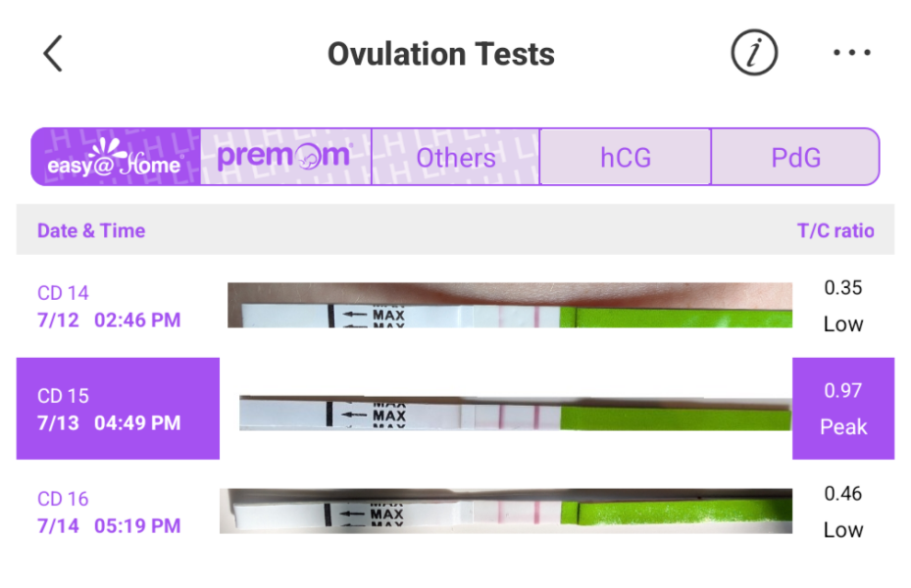Tap the 0.46 Low ratio result

843,512
